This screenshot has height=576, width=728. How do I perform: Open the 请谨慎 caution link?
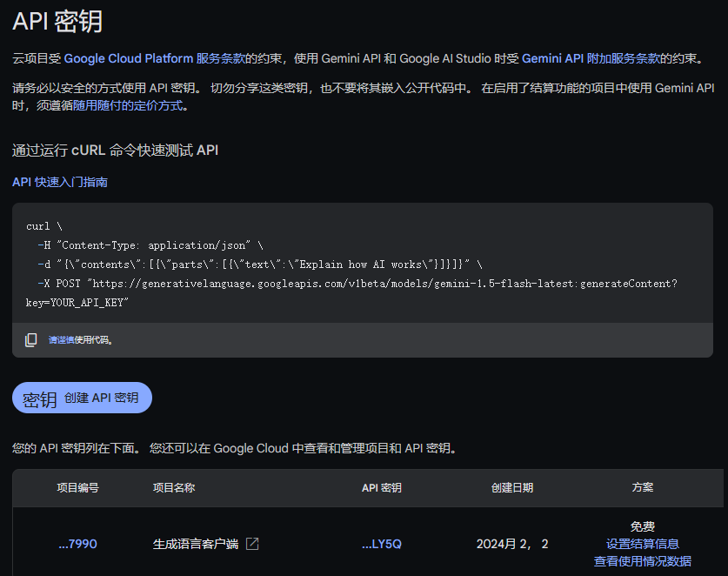point(61,340)
